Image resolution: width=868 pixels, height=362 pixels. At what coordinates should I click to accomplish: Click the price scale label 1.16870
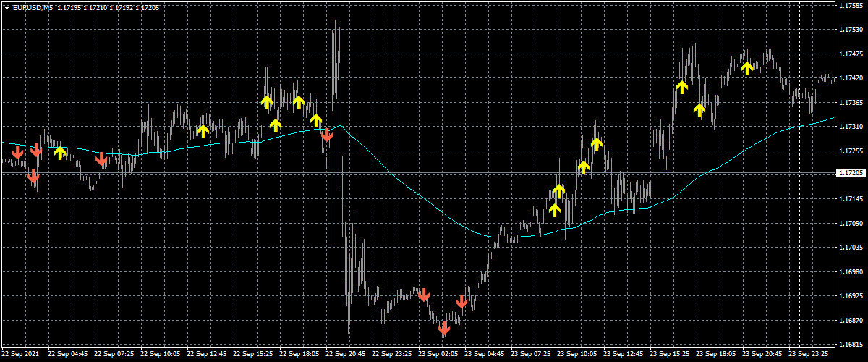point(851,320)
